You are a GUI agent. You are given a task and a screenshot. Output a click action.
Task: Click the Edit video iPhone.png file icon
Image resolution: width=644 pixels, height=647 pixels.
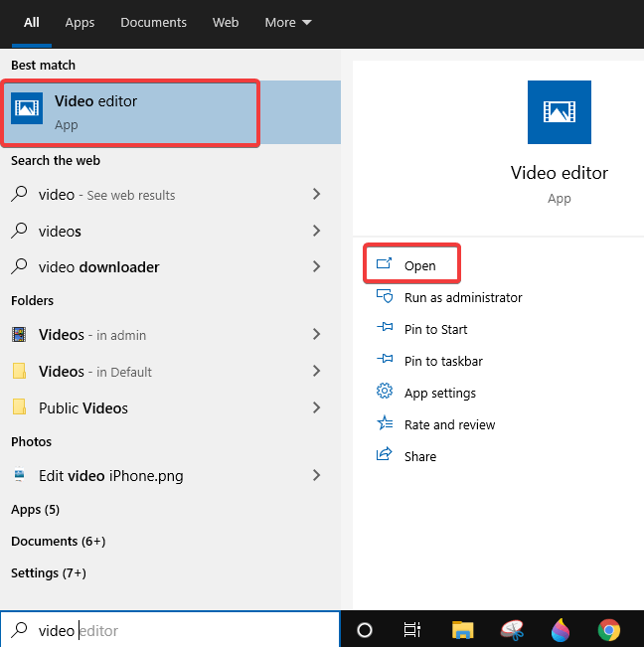[x=19, y=474]
